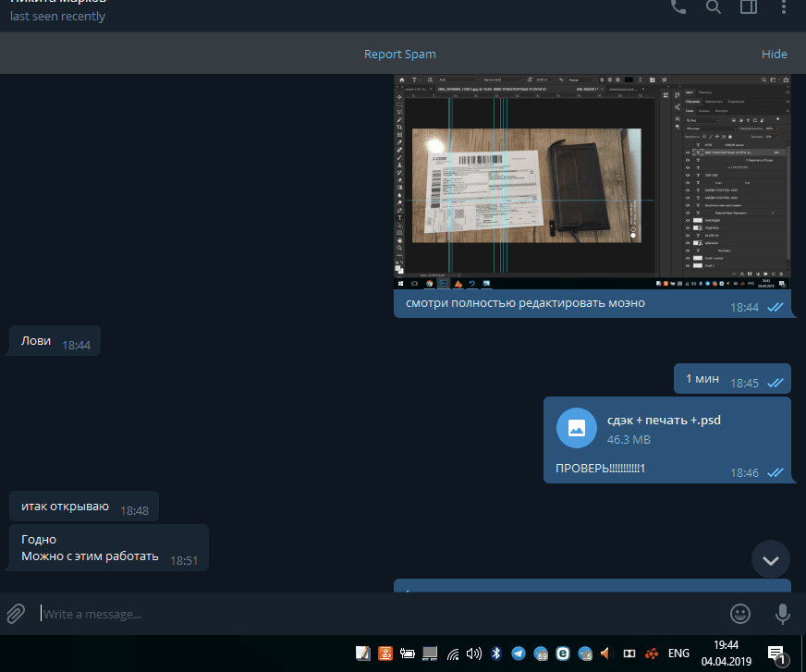Switch the ENG input language indicator
Viewport: 806px width, 672px height.
pyautogui.click(x=679, y=654)
